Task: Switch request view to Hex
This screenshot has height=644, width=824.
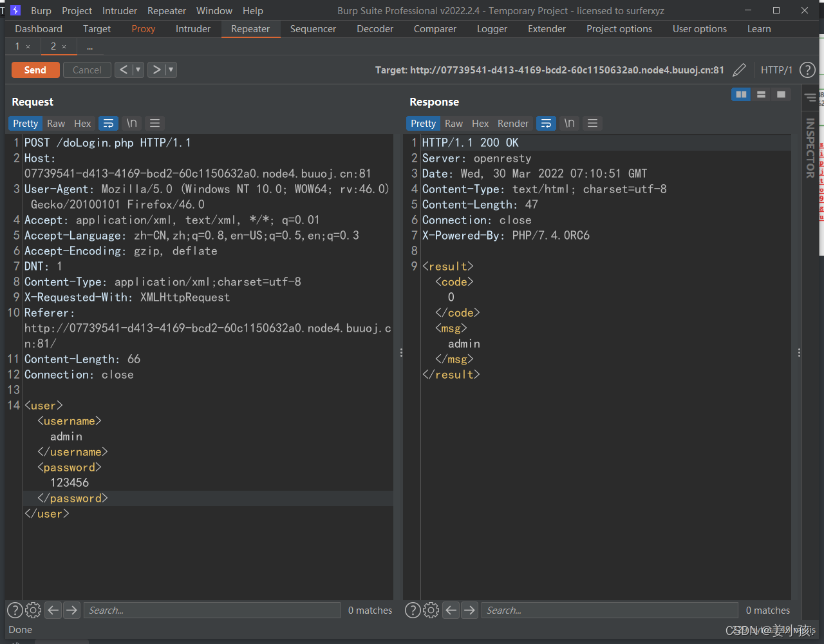Action: pyautogui.click(x=82, y=124)
